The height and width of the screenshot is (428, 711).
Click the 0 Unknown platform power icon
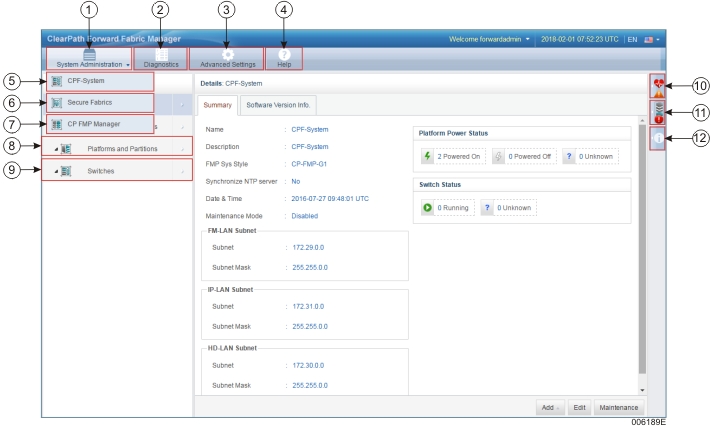568,156
